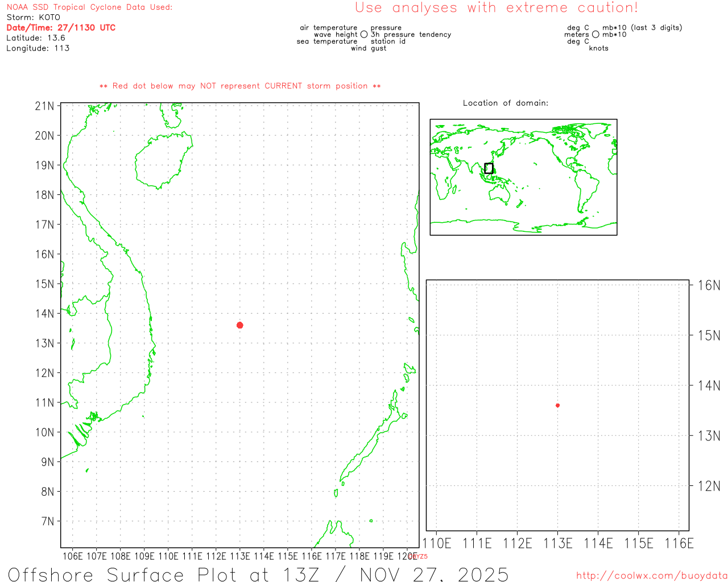This screenshot has width=728, height=582.
Task: Click the red Date/Time 27/1130 UTC text
Action: [x=61, y=27]
